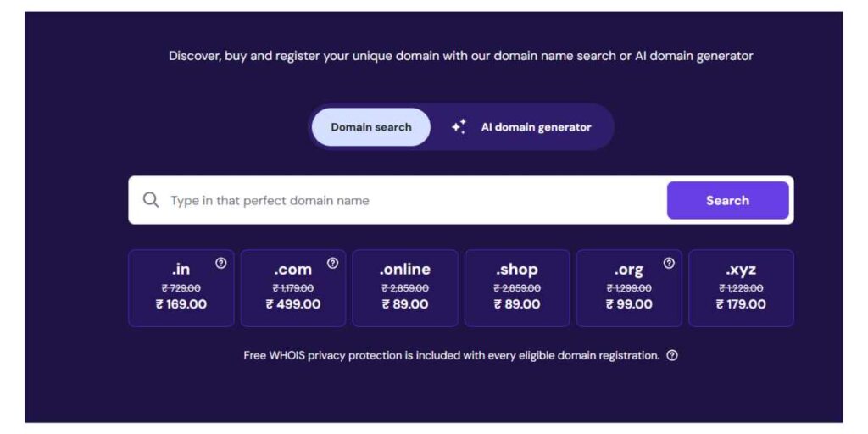Click the magnifying glass search icon
Viewport: 868px width, 434px height.
151,200
